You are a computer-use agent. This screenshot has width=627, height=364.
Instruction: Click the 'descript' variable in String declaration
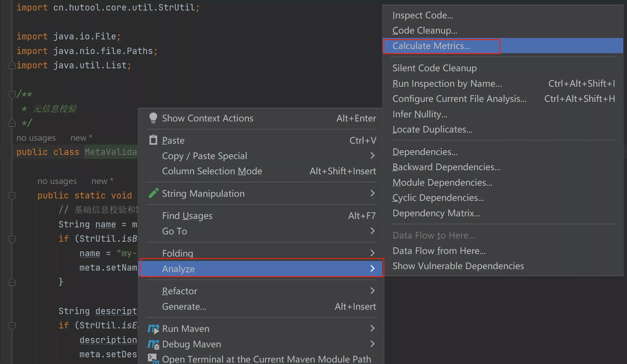(x=116, y=311)
